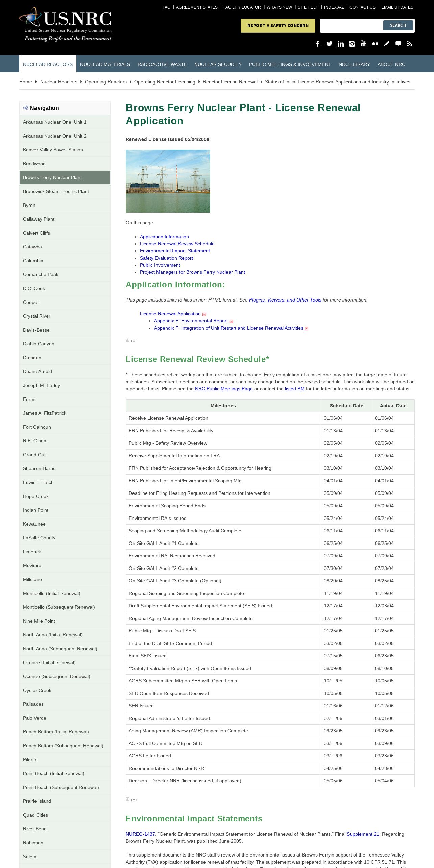This screenshot has width=434, height=868.
Task: Open the NRC Facebook page icon
Action: [318, 44]
